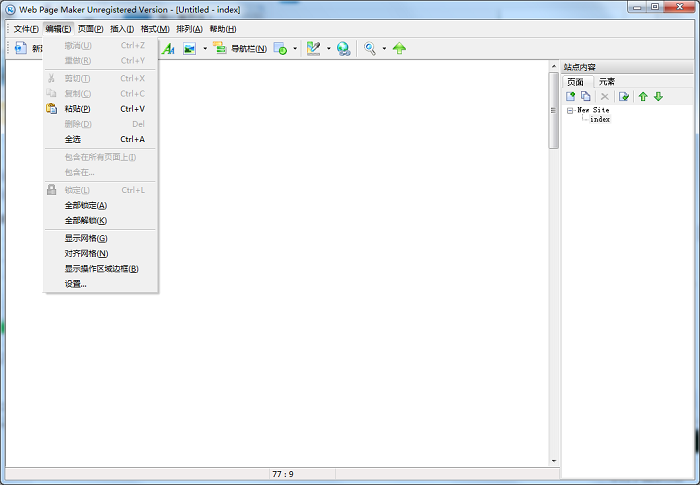The height and width of the screenshot is (485, 700).
Task: Click the green up-arrow publish icon
Action: click(x=400, y=48)
